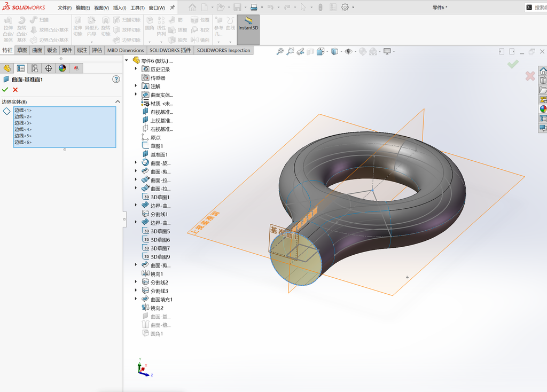Image resolution: width=547 pixels, height=392 pixels.
Task: Open the DimXpertManager crosshair tab icon
Action: [x=49, y=68]
